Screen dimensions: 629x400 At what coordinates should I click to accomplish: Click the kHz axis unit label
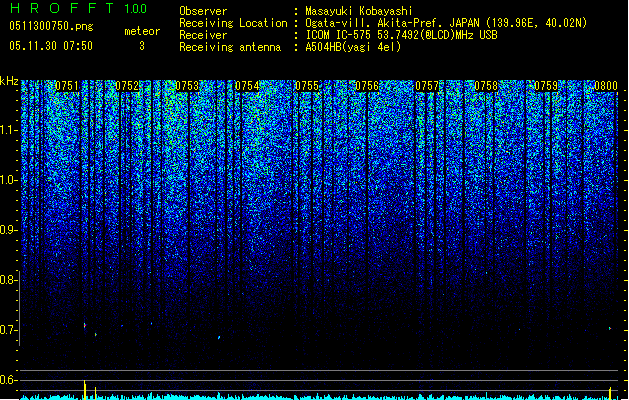(x=9, y=81)
